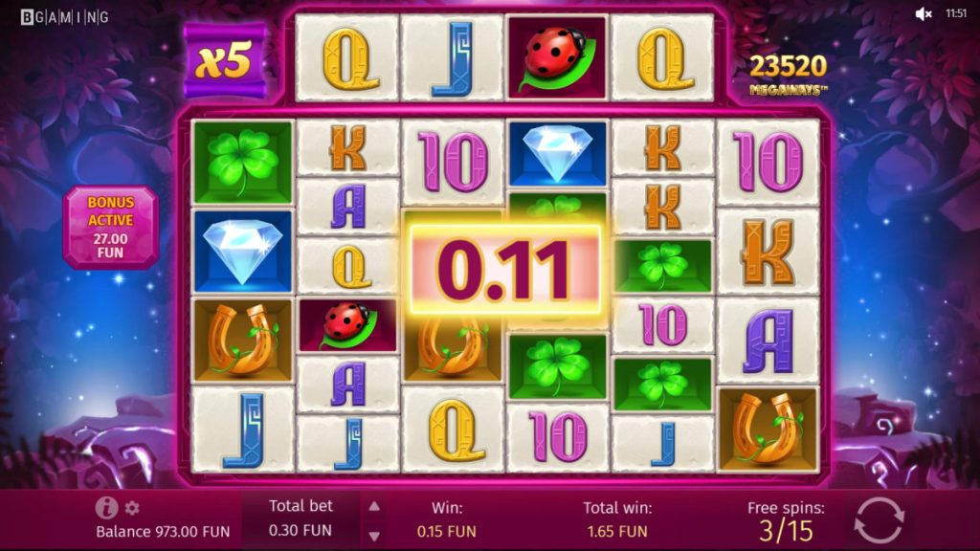Click the 0.11 win amount popup
Viewport: 980px width, 551px height.
pyautogui.click(x=504, y=269)
